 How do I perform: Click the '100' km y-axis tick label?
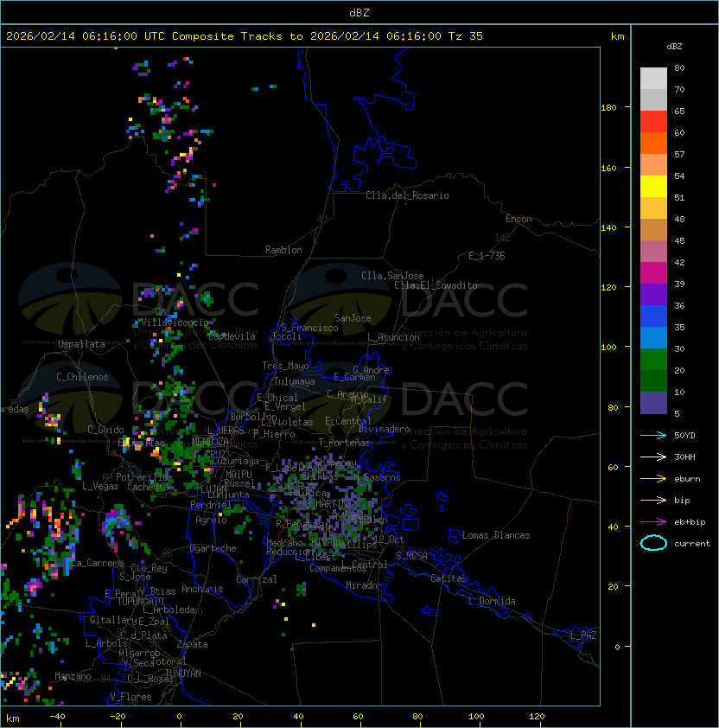point(608,348)
